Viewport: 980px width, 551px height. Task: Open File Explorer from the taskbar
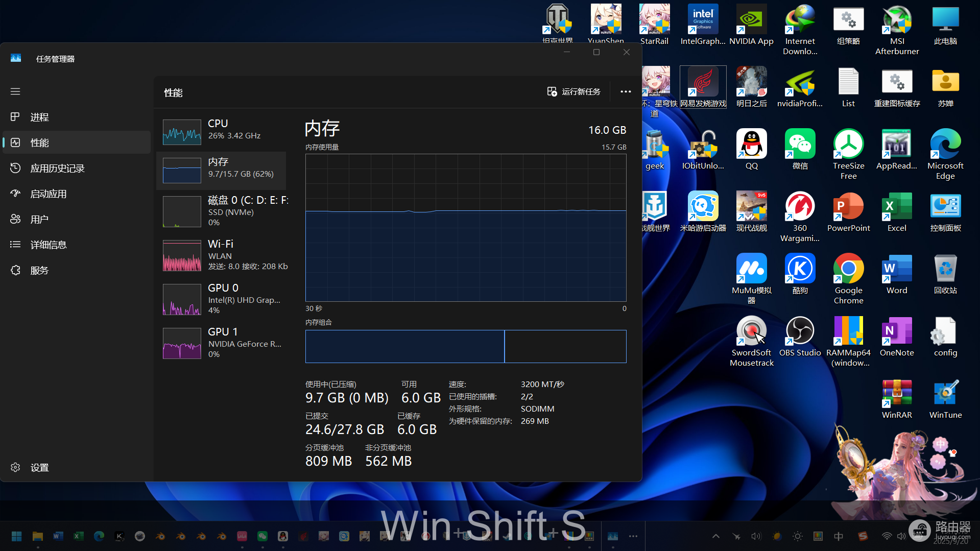37,536
